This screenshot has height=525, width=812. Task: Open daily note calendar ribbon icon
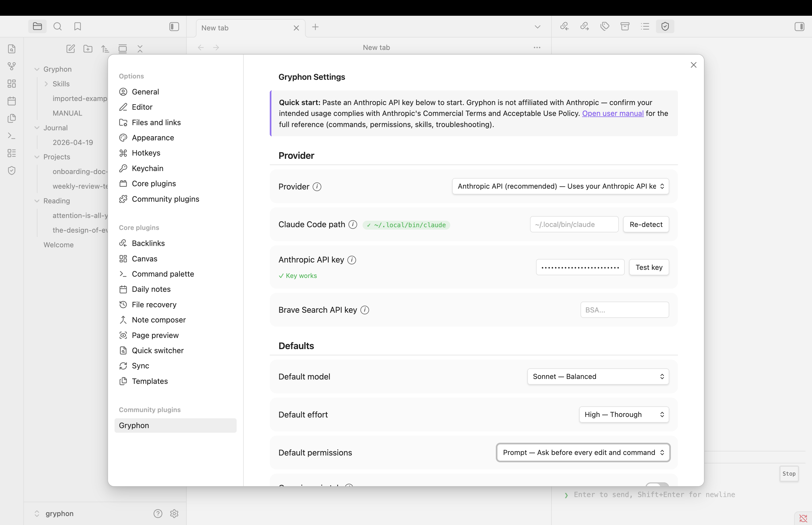[x=12, y=101]
